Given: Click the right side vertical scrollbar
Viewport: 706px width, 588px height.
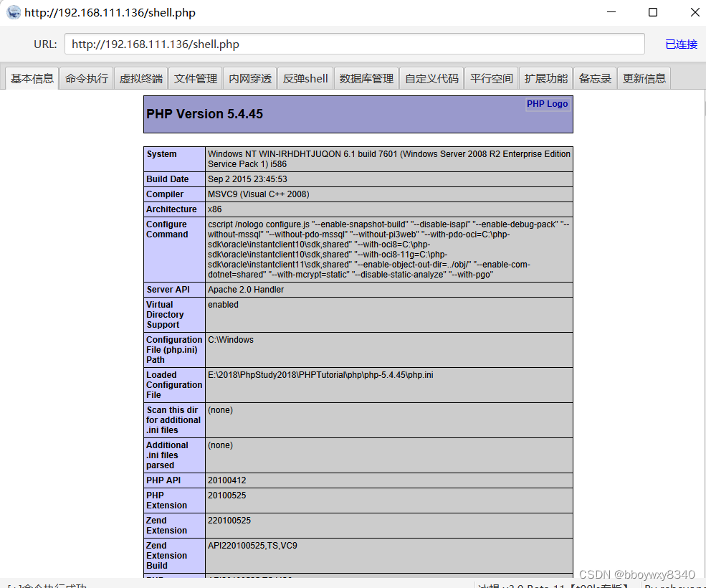Looking at the screenshot, I should tap(702, 287).
